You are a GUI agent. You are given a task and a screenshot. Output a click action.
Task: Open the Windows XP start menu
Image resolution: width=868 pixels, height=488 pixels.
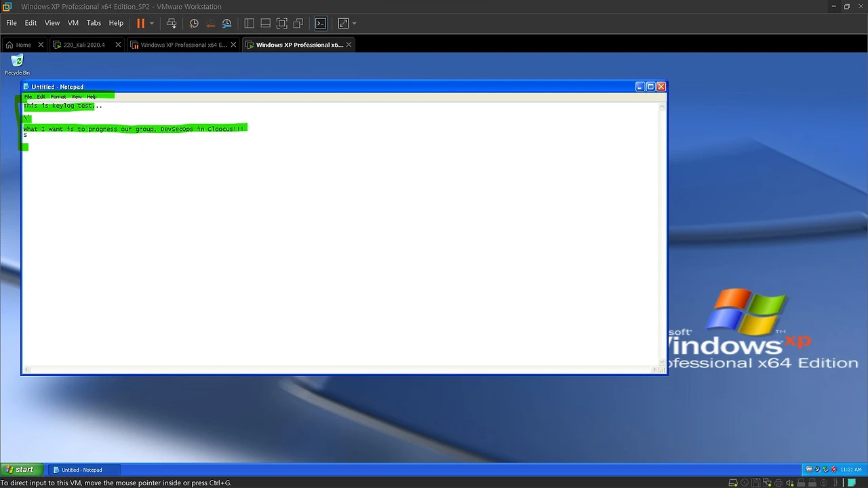(20, 470)
